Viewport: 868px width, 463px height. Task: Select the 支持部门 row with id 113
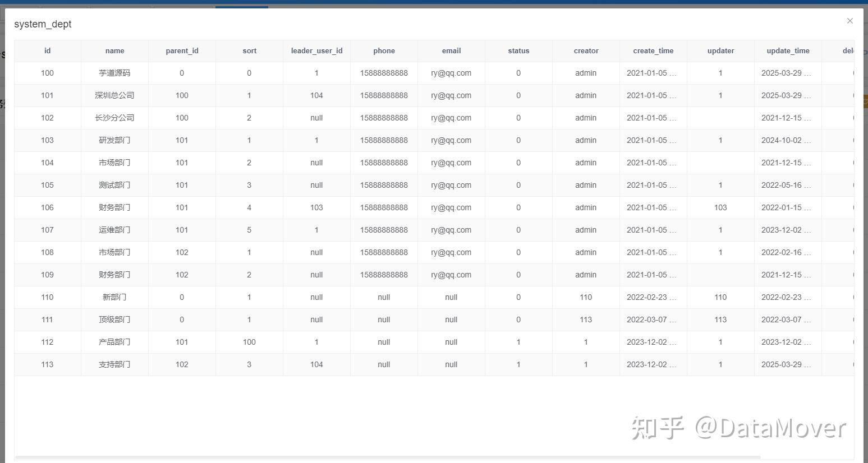(114, 364)
